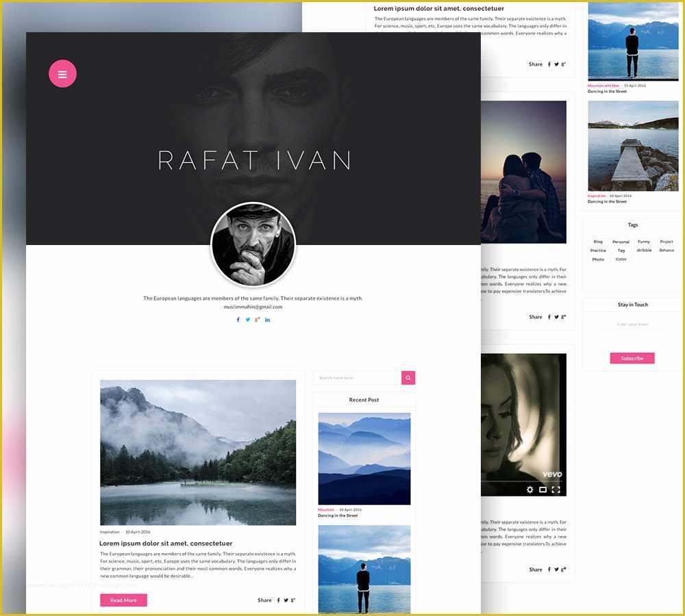The width and height of the screenshot is (685, 616).
Task: Select the Practice tag
Action: tap(598, 251)
